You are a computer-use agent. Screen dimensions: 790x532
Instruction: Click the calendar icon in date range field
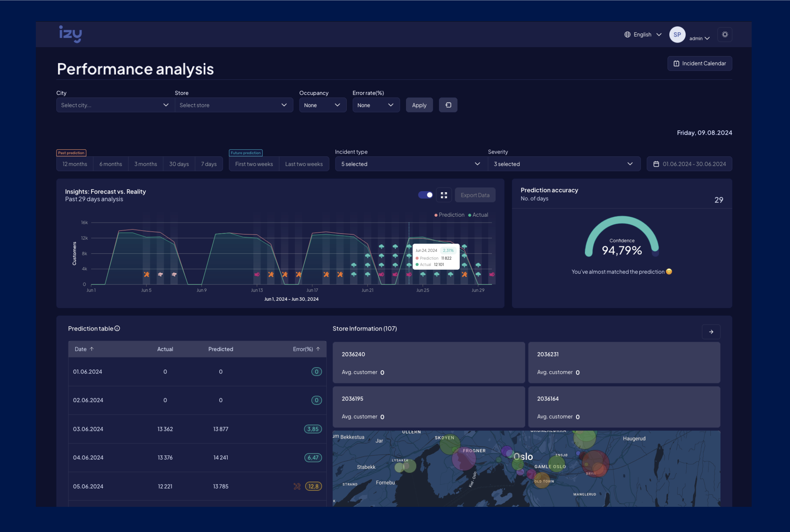coord(656,164)
